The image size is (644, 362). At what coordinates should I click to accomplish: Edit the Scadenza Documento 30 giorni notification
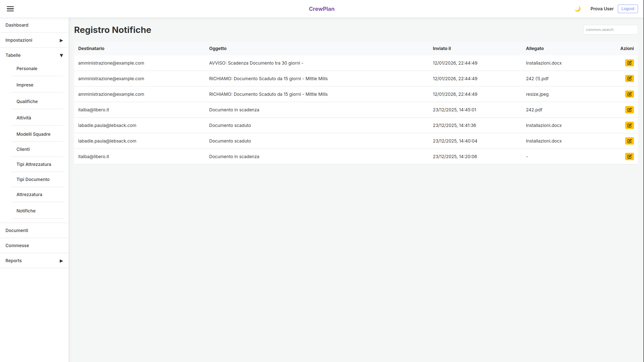tap(629, 63)
